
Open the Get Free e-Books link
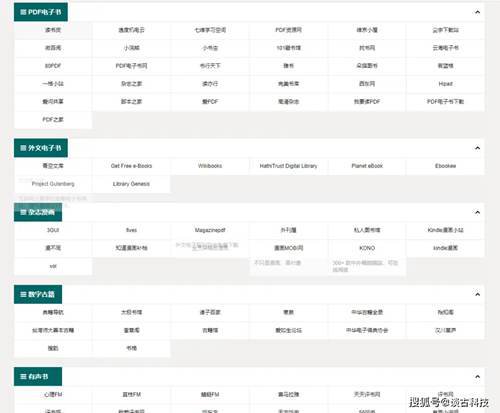pos(131,166)
